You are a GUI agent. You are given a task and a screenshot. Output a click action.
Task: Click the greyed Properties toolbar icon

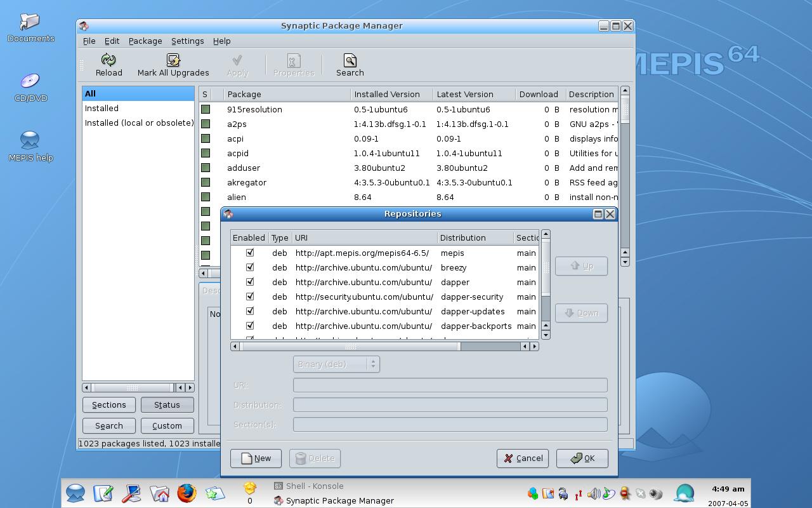294,60
